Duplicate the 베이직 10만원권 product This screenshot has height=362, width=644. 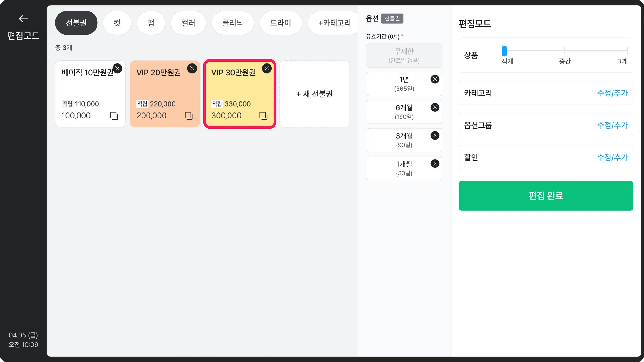(114, 116)
